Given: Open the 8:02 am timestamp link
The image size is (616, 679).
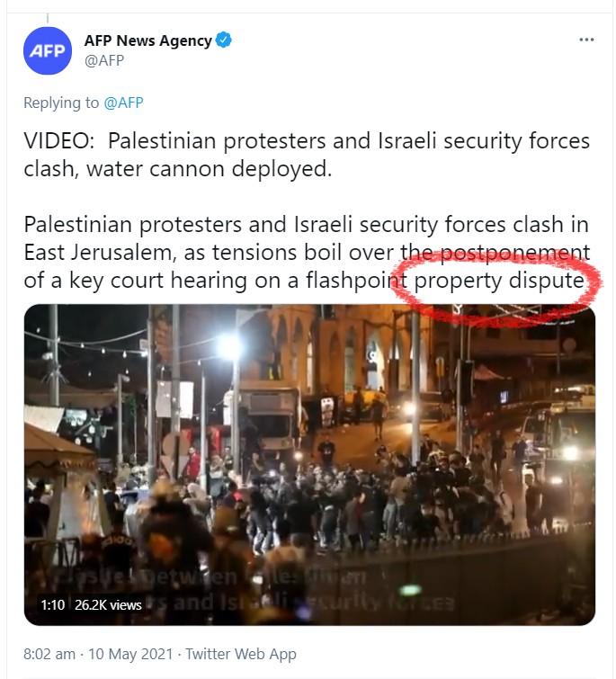Looking at the screenshot, I should pos(49,654).
